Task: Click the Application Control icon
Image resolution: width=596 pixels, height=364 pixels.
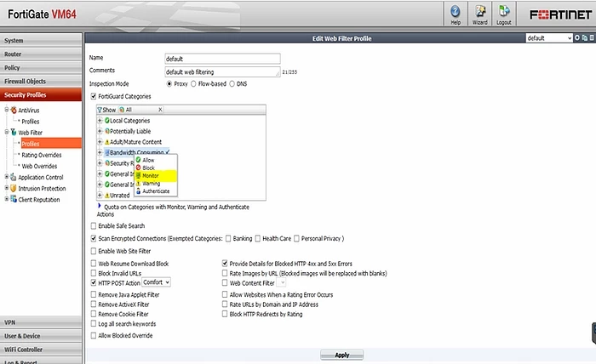Action: 14,177
